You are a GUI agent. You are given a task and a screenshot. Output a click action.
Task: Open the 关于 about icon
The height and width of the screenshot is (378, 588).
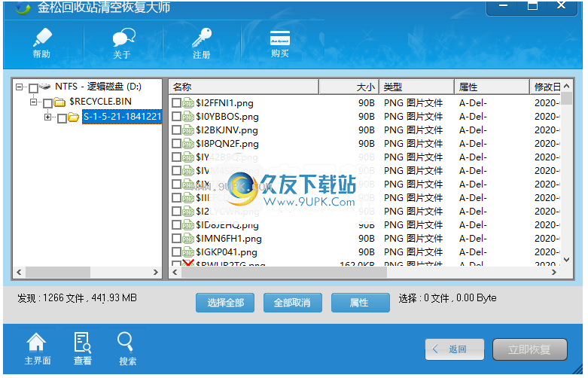(x=123, y=43)
